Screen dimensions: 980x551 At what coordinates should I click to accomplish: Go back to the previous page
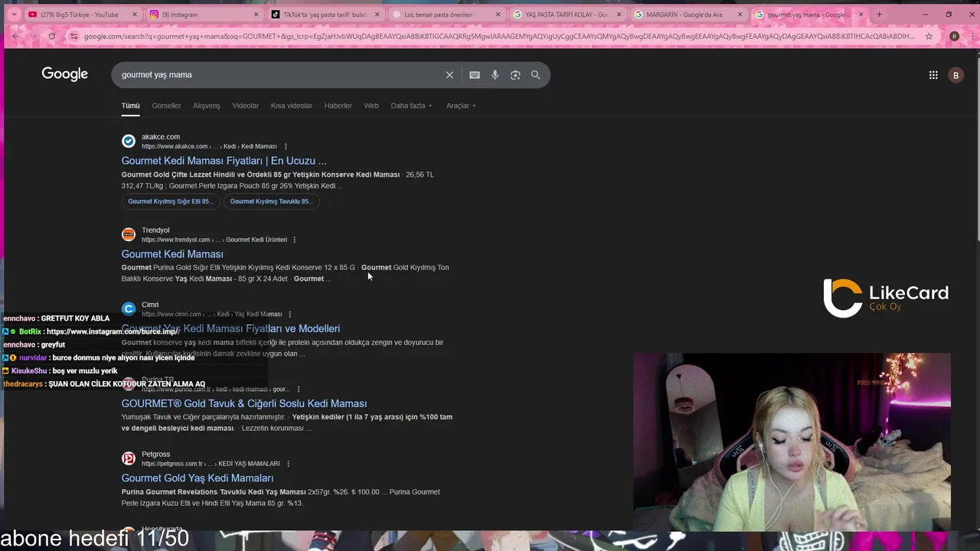tap(15, 36)
